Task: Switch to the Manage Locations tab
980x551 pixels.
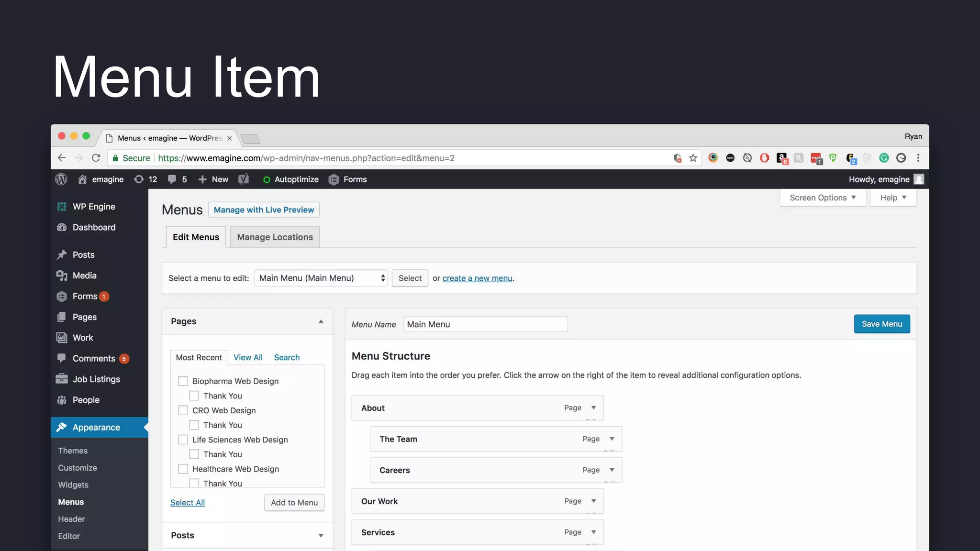Action: 275,237
